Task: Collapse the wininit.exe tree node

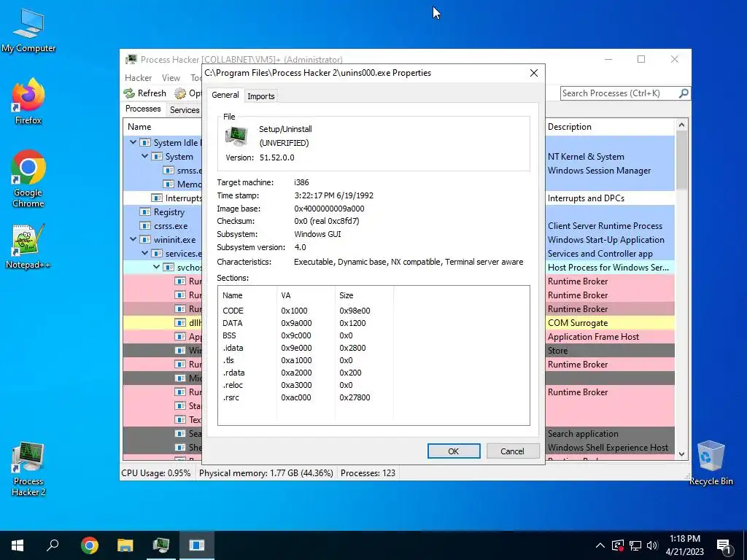Action: 133,239
